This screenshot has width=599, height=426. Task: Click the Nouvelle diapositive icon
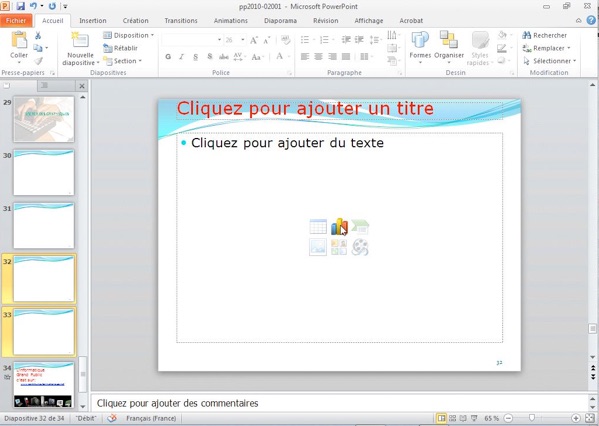point(80,40)
